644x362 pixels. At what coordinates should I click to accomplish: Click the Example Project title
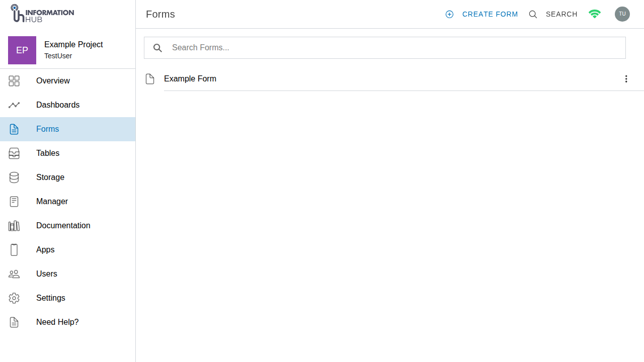click(x=73, y=45)
